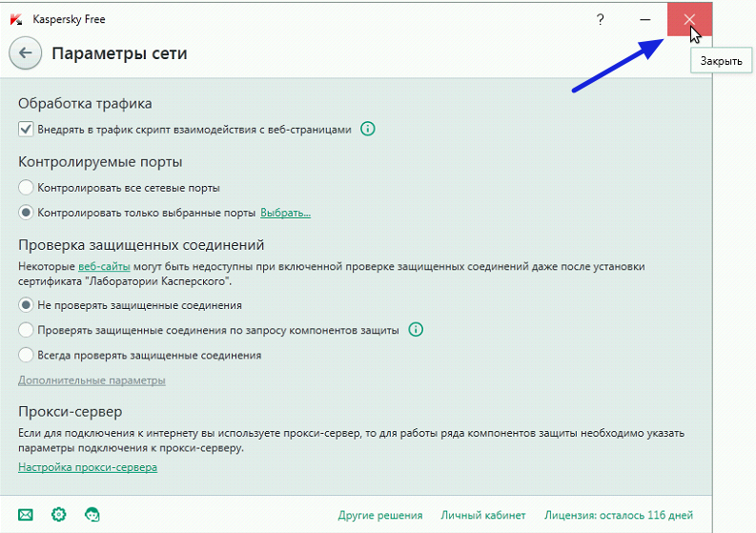Open 'Другие решения' link

click(380, 515)
